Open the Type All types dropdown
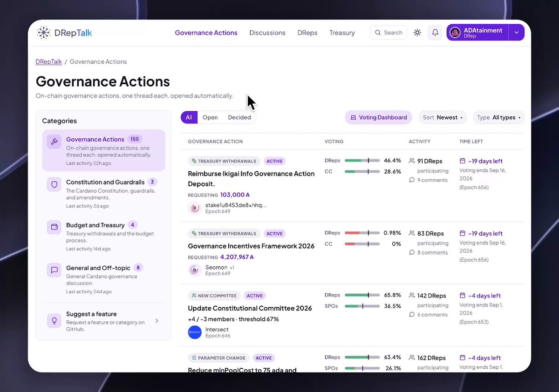 499,117
